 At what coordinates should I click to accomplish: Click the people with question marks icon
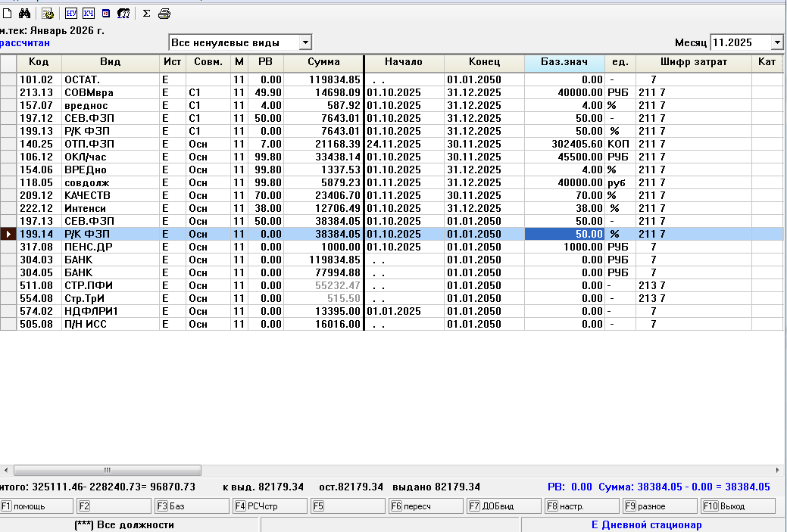point(123,14)
